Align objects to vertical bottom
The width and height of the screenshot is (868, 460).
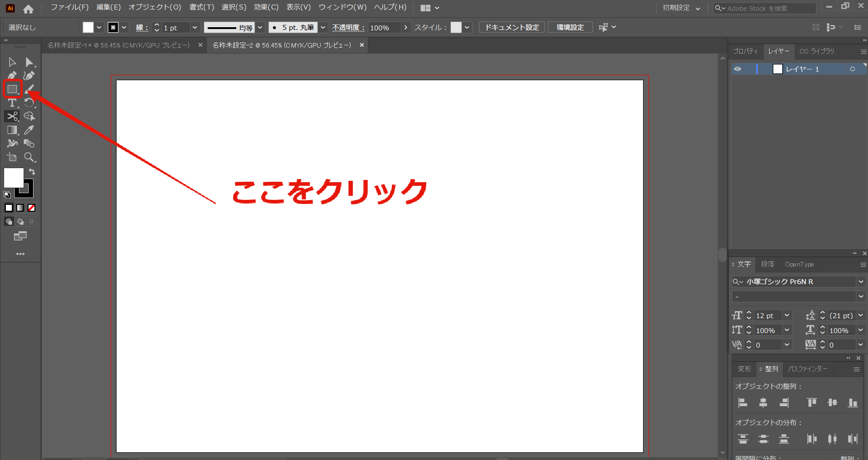click(x=853, y=402)
